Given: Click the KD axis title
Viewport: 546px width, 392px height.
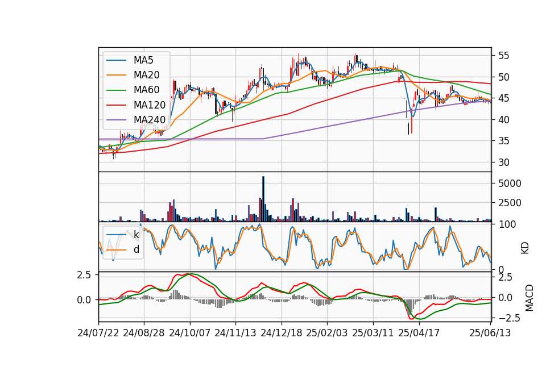Looking at the screenshot, I should (x=525, y=248).
